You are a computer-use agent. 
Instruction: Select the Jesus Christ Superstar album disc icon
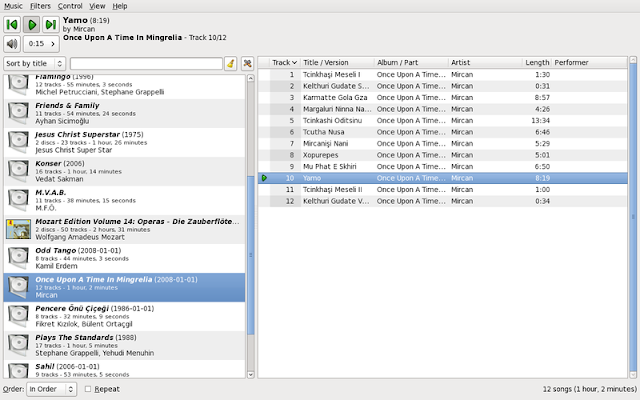18,142
